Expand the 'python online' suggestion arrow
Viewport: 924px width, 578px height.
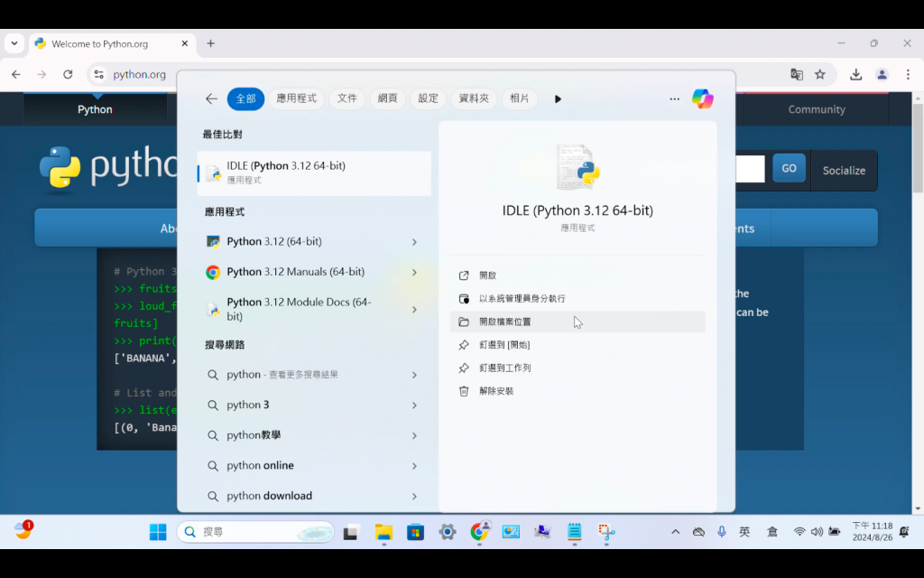pyautogui.click(x=414, y=466)
